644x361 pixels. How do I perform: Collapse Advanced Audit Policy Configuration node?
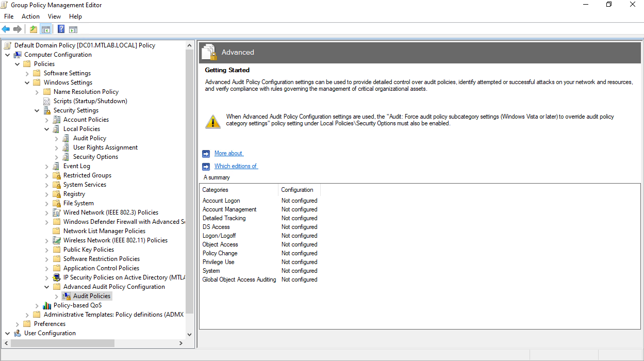(46, 287)
